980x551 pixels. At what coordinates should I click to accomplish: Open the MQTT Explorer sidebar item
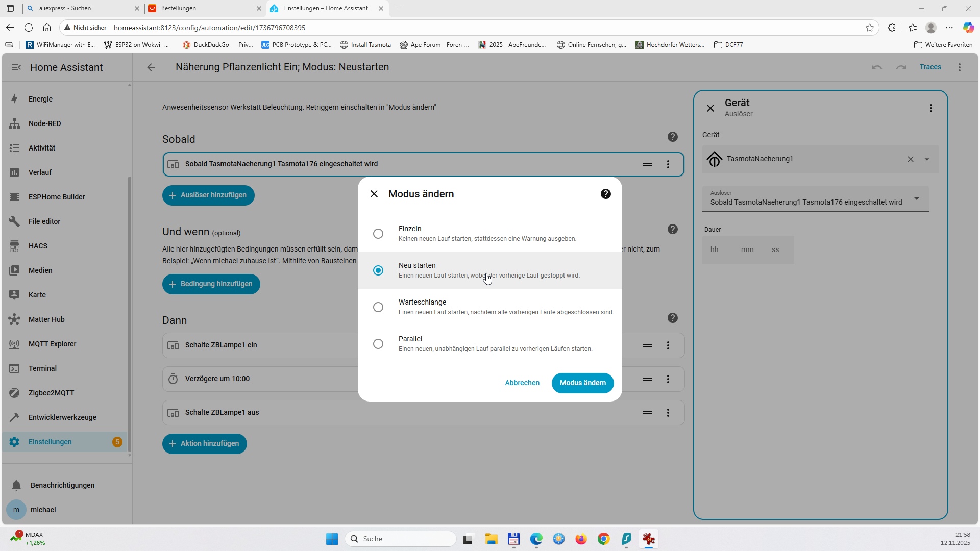tap(52, 344)
